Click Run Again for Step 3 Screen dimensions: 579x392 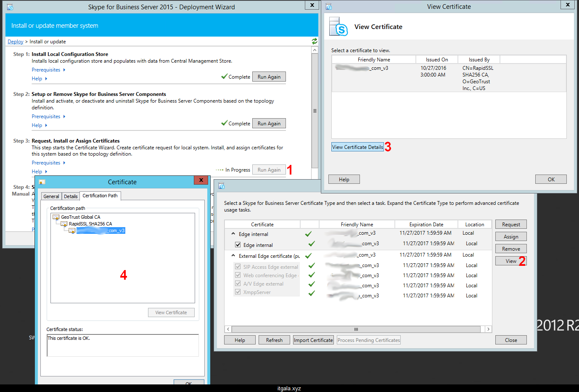[x=269, y=170]
